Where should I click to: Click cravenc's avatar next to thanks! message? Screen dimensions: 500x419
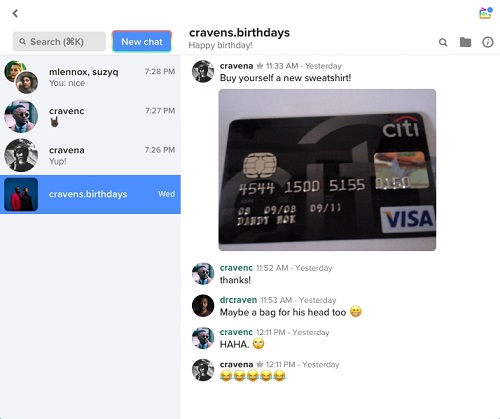203,273
